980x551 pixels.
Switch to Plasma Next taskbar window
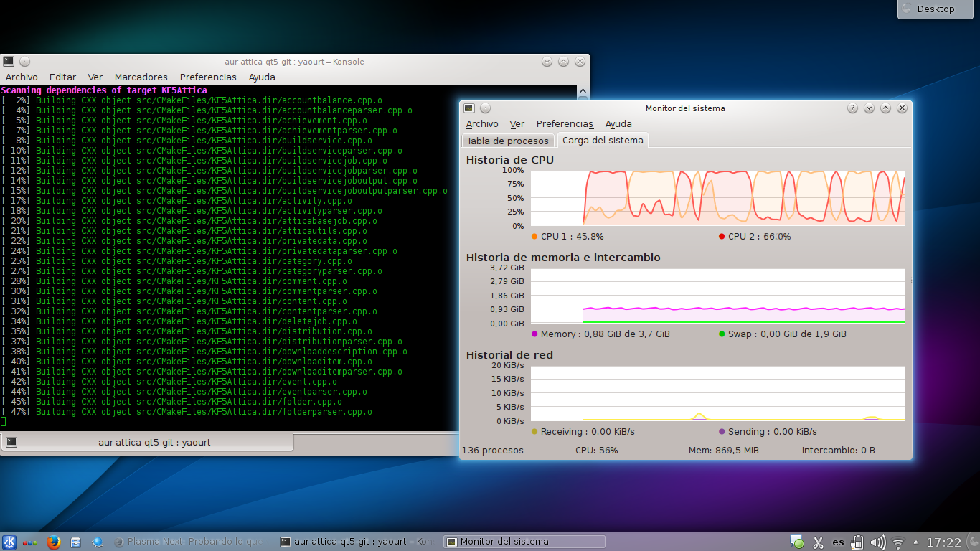[x=191, y=542]
